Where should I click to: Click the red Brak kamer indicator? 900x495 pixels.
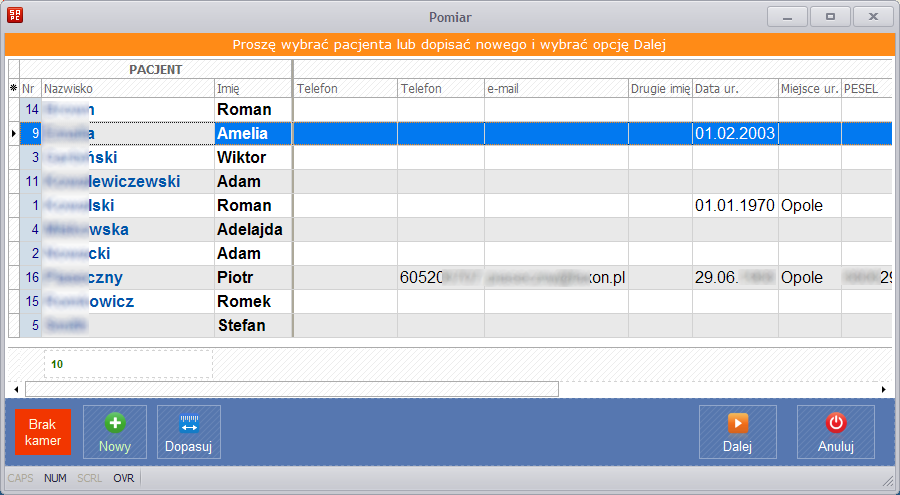coord(44,432)
